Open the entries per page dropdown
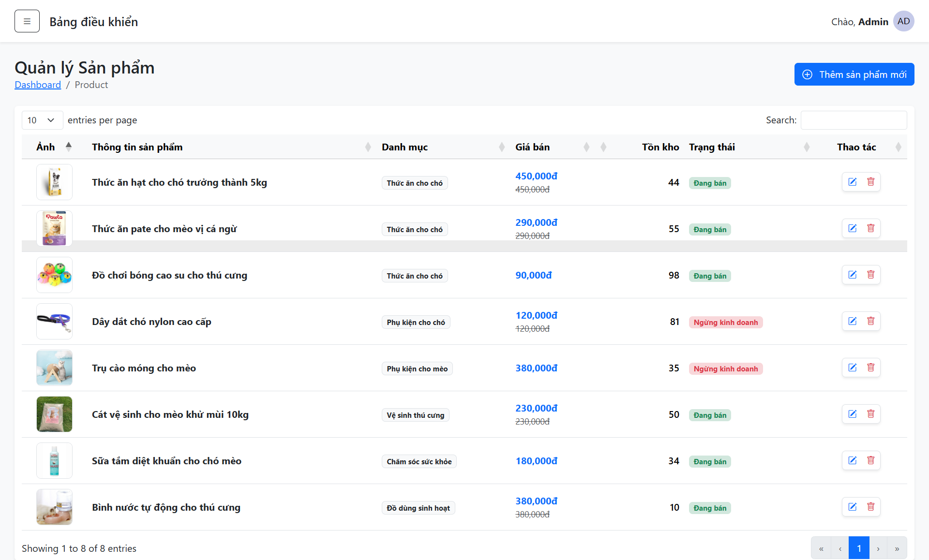 click(42, 120)
